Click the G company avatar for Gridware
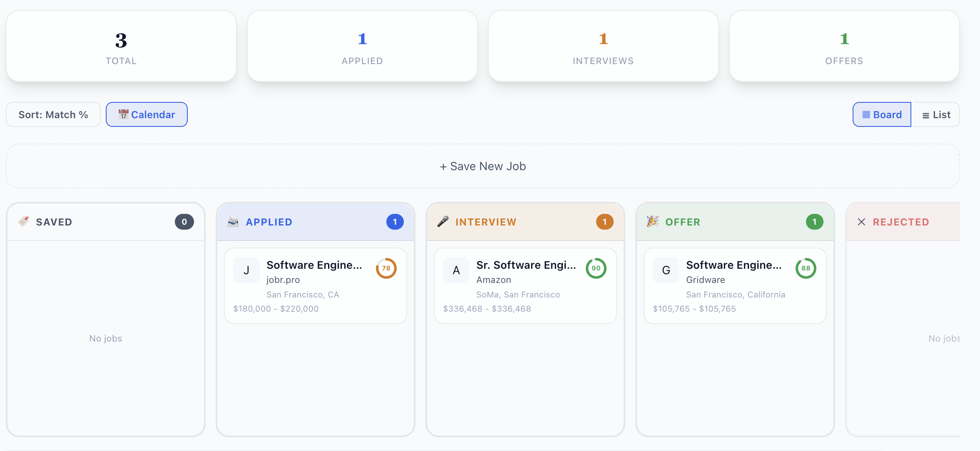980x451 pixels. (666, 270)
